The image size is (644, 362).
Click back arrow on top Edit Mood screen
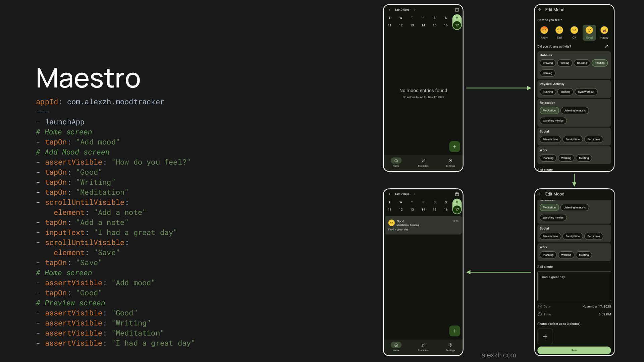click(540, 10)
